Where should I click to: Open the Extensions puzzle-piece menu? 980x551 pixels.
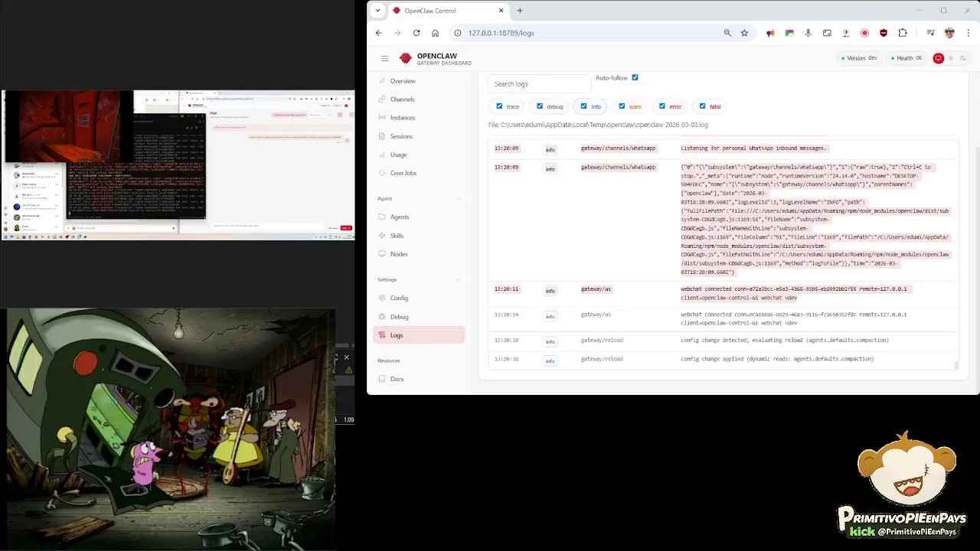[x=903, y=33]
